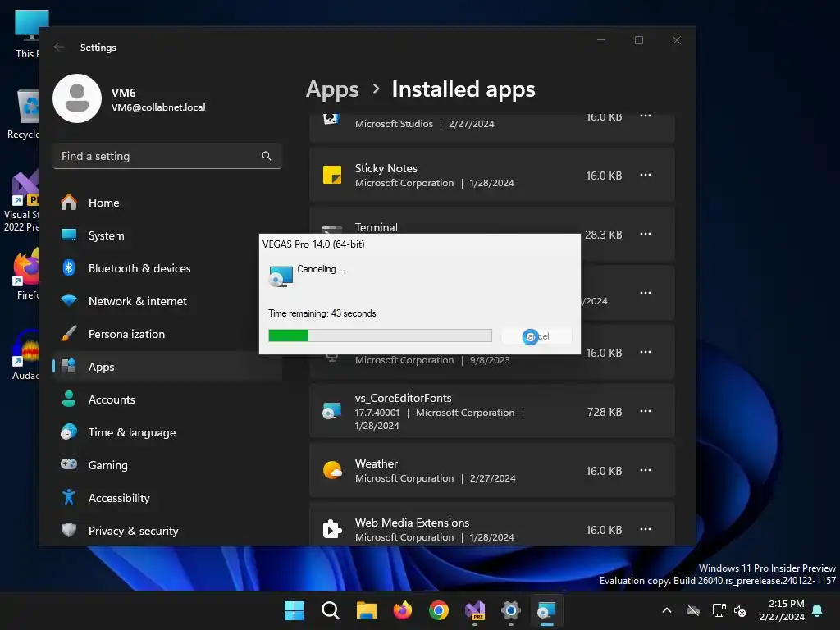Open Accessibility settings
The image size is (840, 630).
(x=167, y=498)
